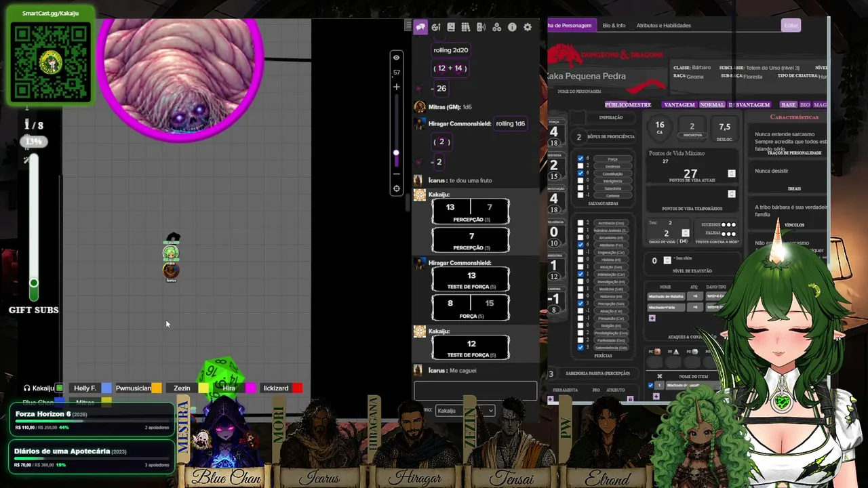
Task: Open the Journal book icon tab
Action: (451, 27)
